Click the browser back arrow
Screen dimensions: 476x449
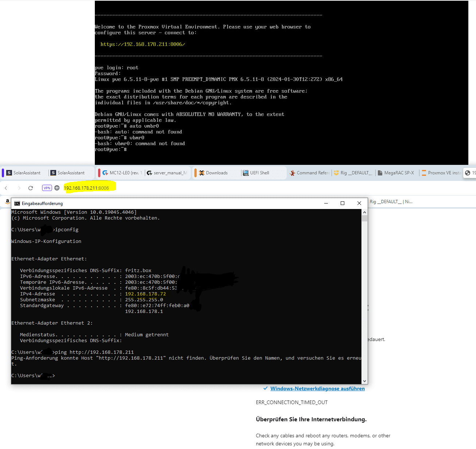pos(6,188)
